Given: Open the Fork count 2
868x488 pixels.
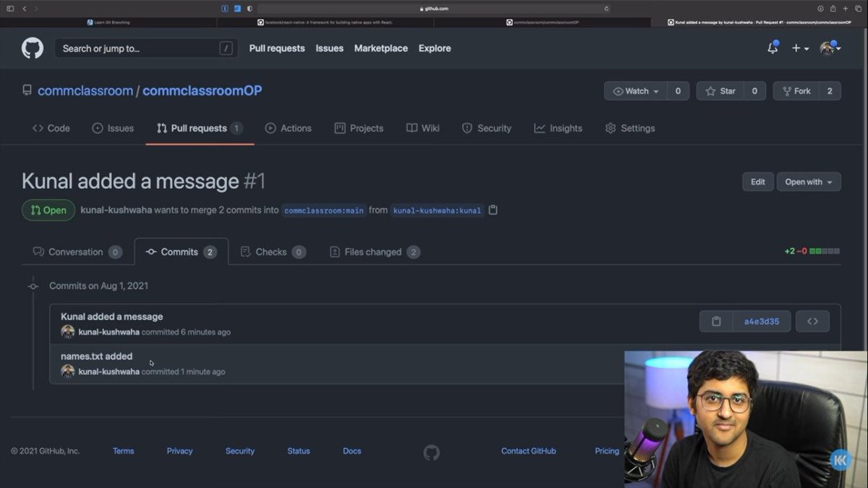Looking at the screenshot, I should click(x=830, y=91).
